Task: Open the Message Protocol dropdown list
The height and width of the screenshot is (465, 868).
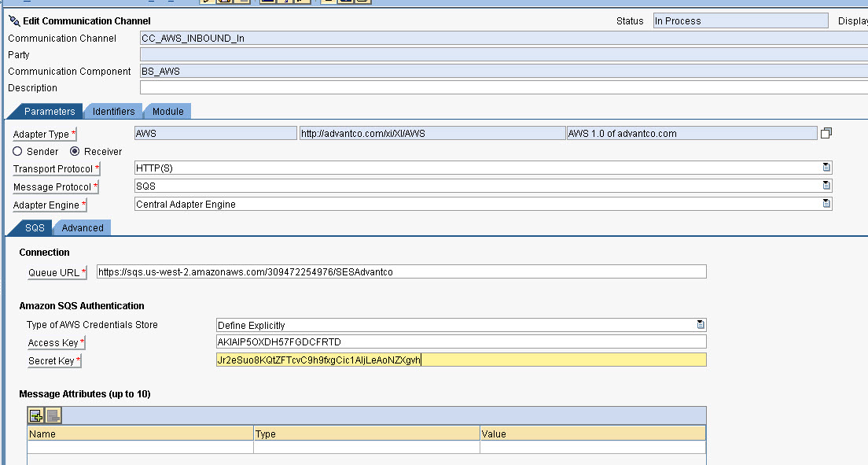Action: (826, 186)
